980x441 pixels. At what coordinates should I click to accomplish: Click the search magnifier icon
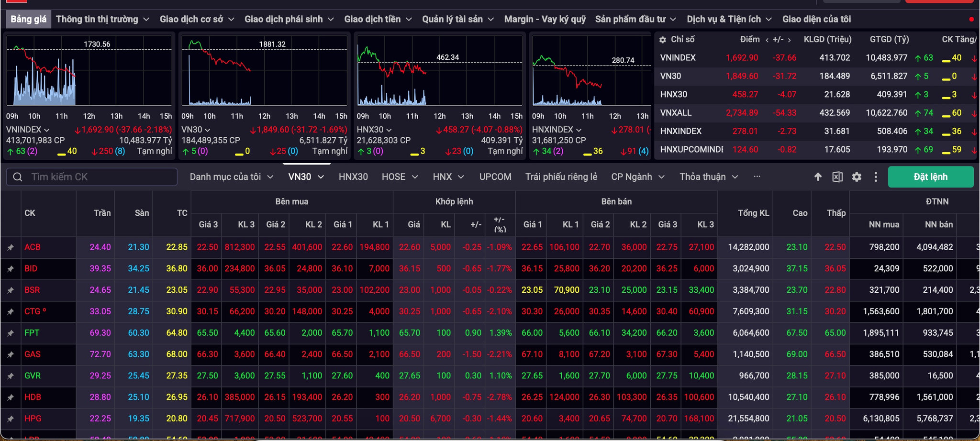(18, 177)
